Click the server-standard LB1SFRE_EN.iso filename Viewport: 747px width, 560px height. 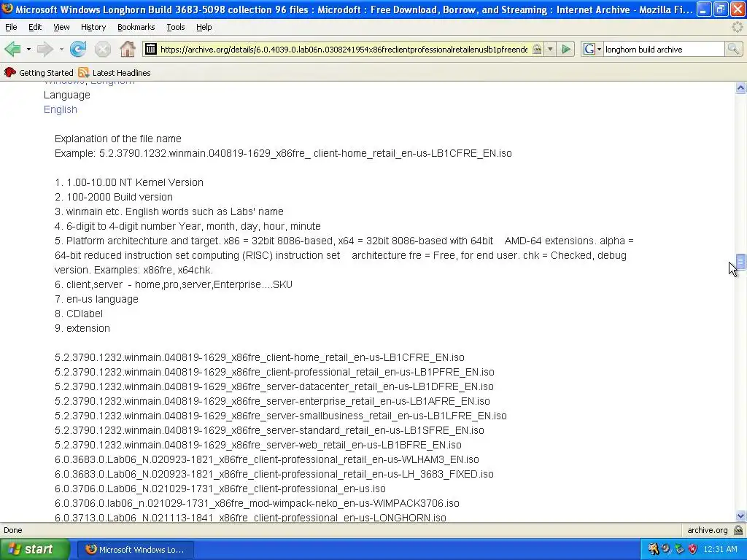pos(270,430)
